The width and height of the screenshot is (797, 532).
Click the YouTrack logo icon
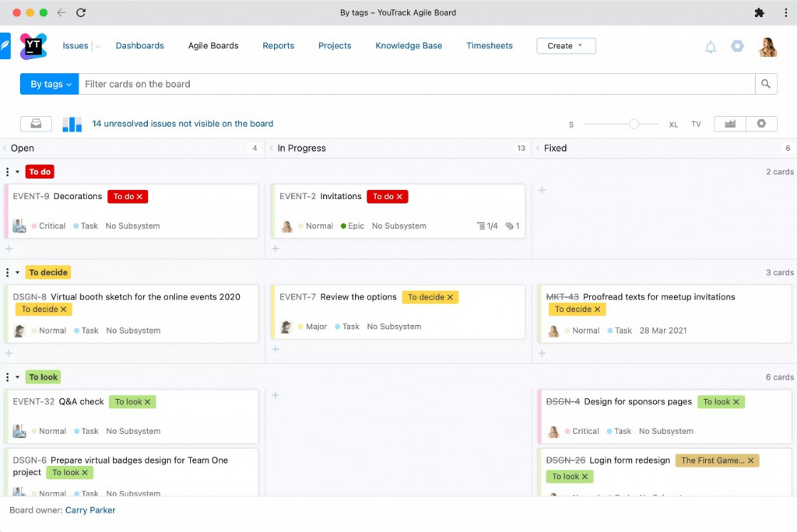tap(33, 46)
